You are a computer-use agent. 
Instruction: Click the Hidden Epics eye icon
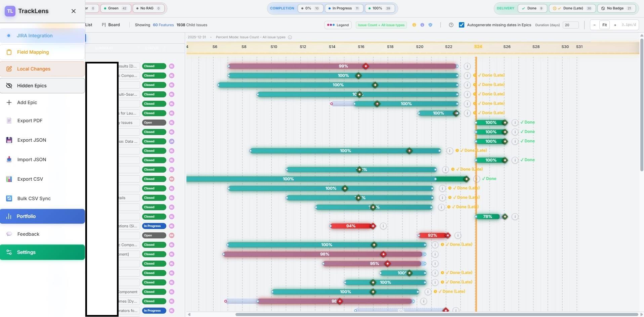click(9, 86)
